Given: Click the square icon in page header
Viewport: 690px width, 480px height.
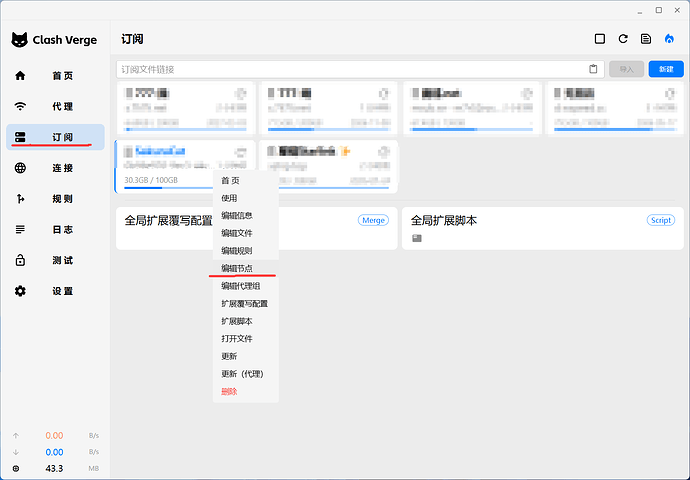Looking at the screenshot, I should tap(600, 39).
